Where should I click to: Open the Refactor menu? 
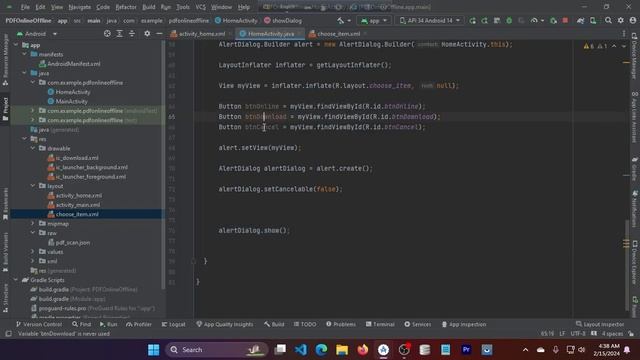tap(126, 7)
